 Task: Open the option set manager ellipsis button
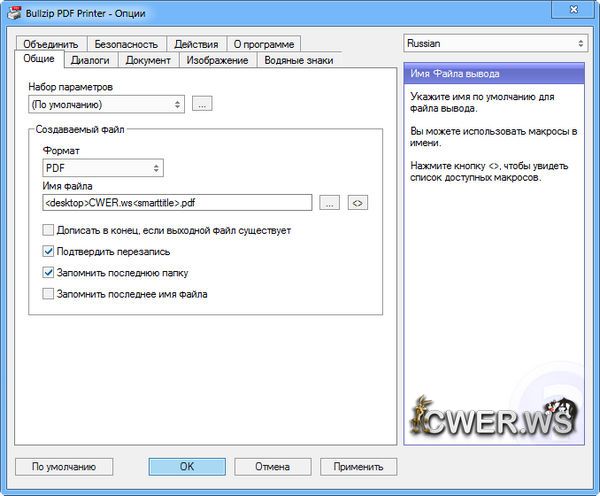point(202,104)
